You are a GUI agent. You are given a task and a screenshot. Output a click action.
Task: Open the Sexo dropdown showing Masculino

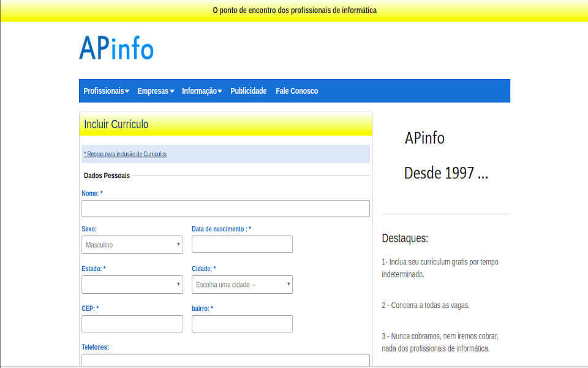(132, 245)
